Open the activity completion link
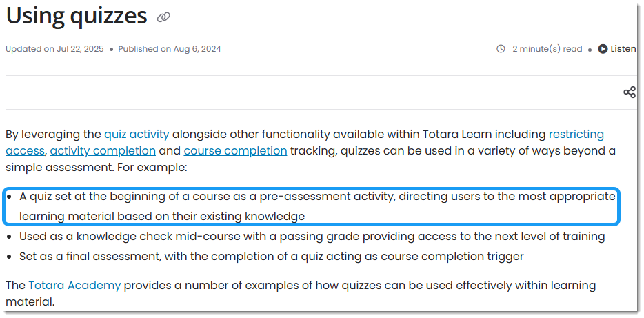 103,150
